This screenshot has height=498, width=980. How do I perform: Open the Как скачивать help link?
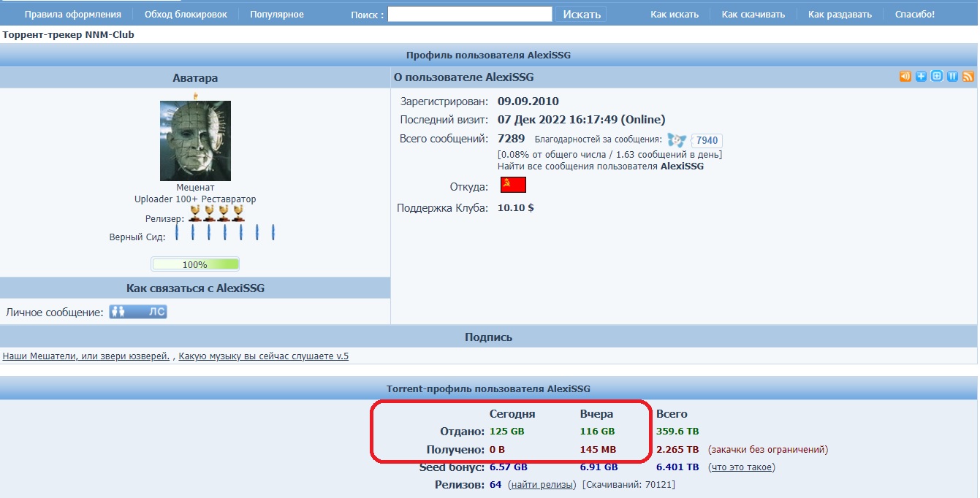[x=753, y=14]
